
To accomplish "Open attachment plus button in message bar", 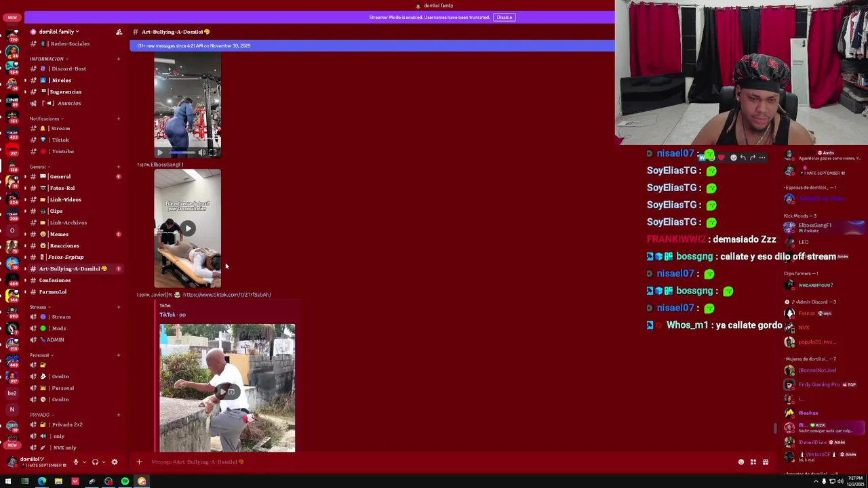I will (139, 462).
